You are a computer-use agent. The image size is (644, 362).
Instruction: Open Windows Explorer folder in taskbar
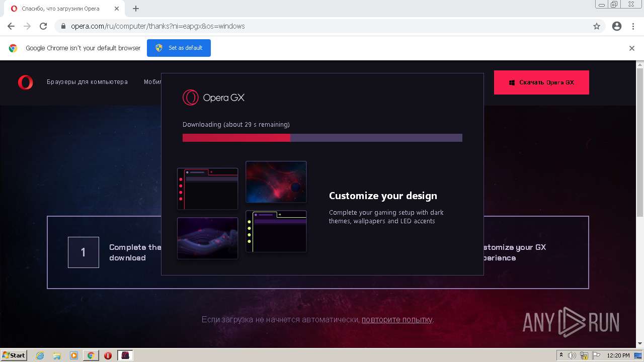coord(57,355)
